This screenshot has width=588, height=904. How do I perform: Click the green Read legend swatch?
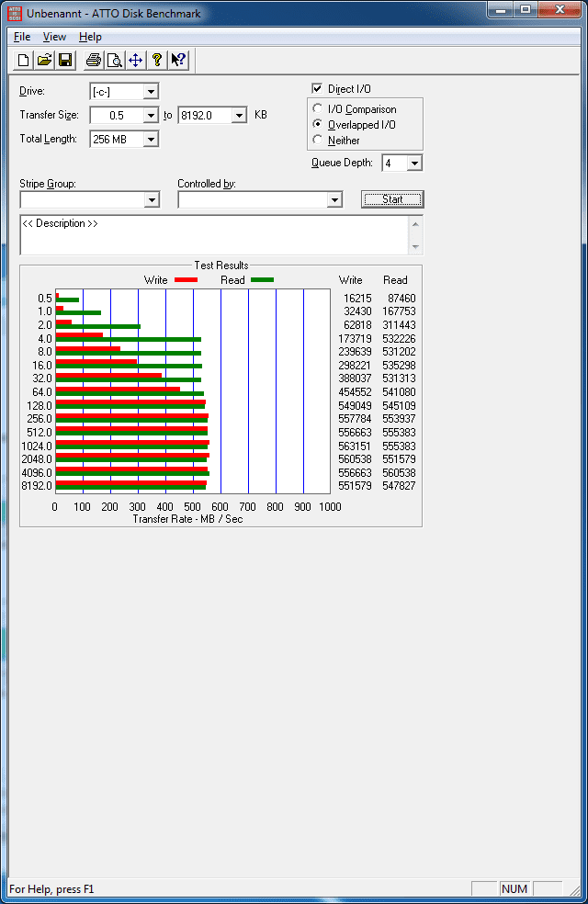262,280
